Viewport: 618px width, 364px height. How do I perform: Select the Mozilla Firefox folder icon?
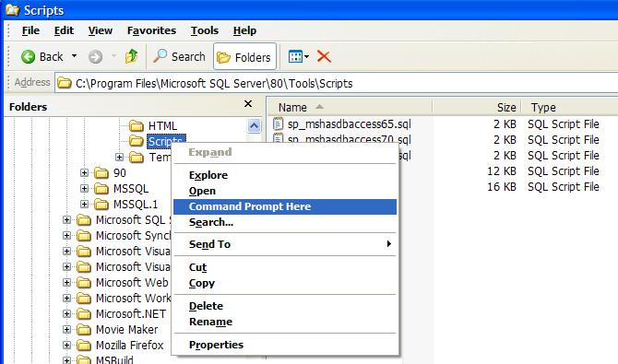[x=84, y=346]
